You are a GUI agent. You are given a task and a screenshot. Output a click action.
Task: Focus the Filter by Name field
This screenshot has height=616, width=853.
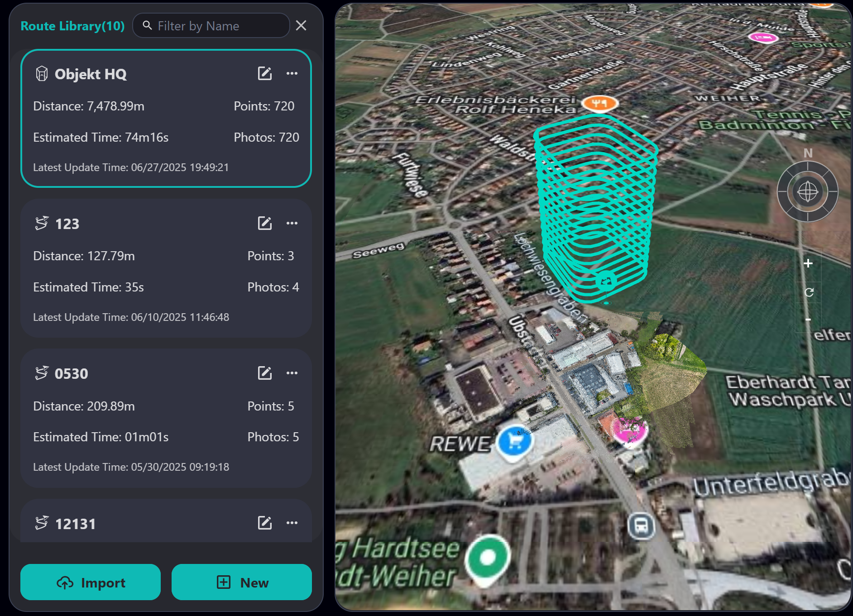(x=217, y=26)
